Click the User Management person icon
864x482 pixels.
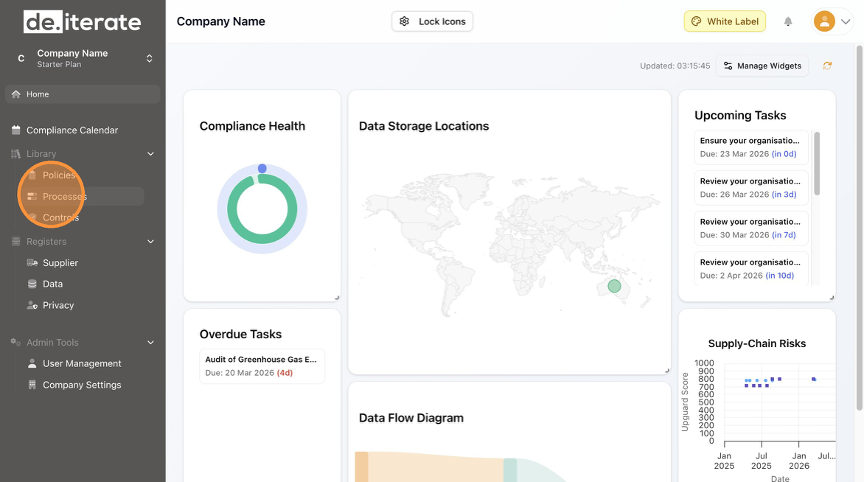click(32, 364)
